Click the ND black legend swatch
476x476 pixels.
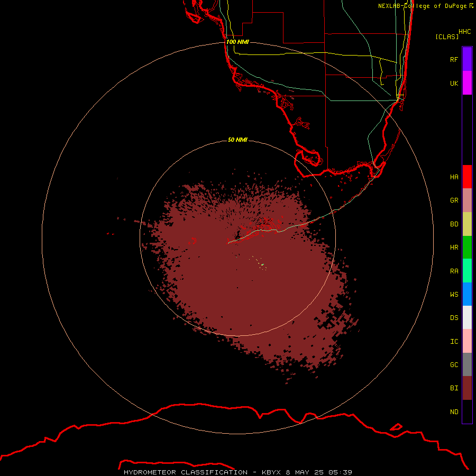point(467,411)
